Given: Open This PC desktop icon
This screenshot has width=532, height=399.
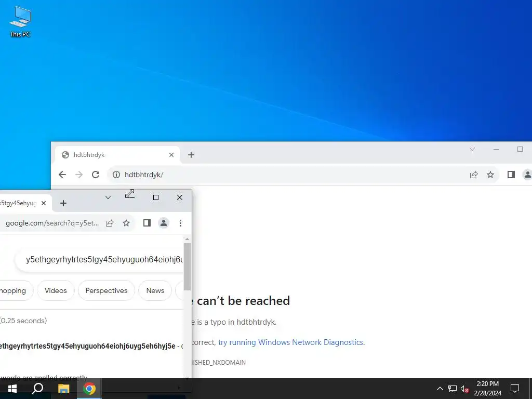Looking at the screenshot, I should coord(20,22).
